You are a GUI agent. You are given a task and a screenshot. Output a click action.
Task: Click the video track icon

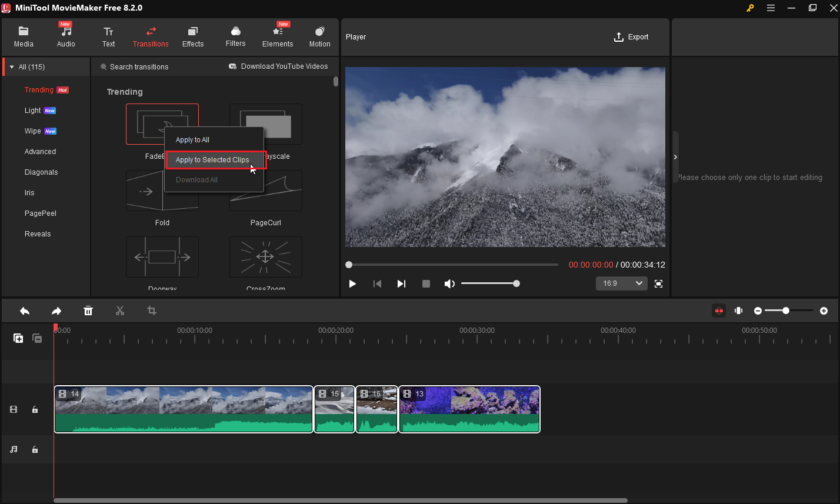[14, 409]
